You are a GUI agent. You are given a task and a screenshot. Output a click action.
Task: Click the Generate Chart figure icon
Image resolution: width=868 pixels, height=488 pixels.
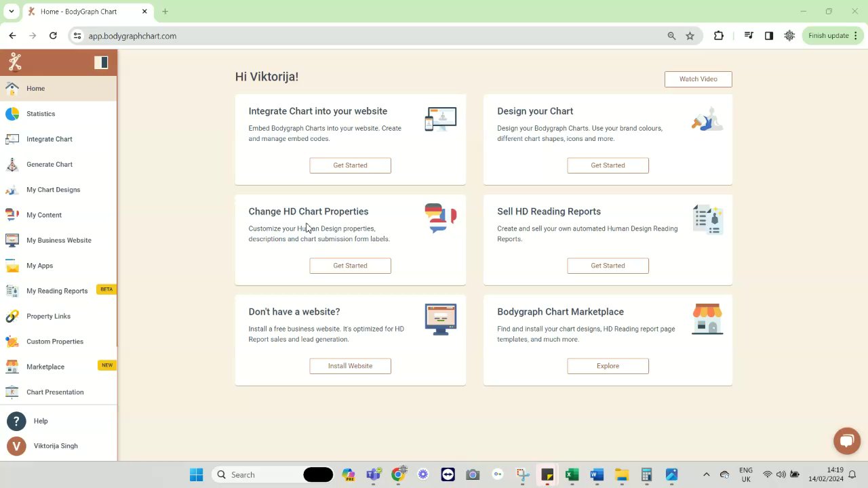12,165
